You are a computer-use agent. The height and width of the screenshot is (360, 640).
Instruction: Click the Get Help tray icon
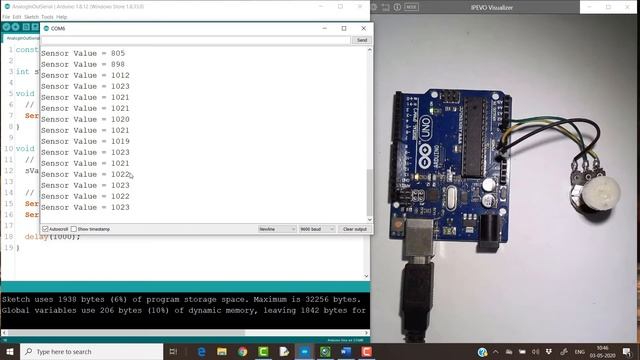482,352
